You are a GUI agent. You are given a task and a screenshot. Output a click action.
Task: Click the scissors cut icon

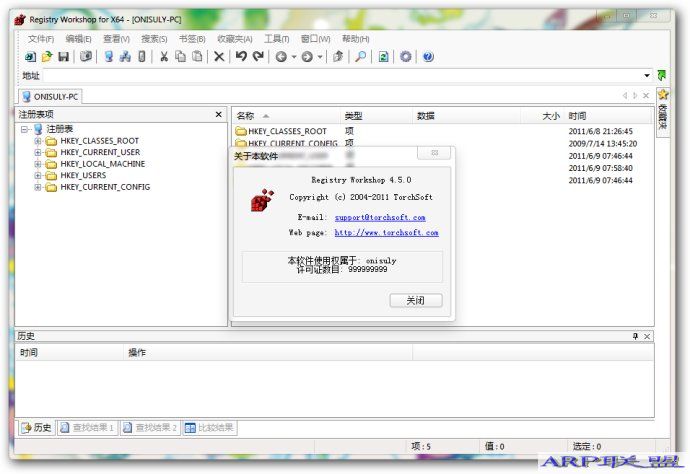pyautogui.click(x=164, y=56)
